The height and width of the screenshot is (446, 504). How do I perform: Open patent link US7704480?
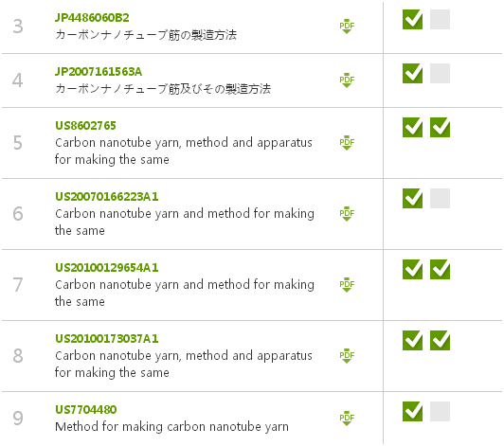coord(86,410)
